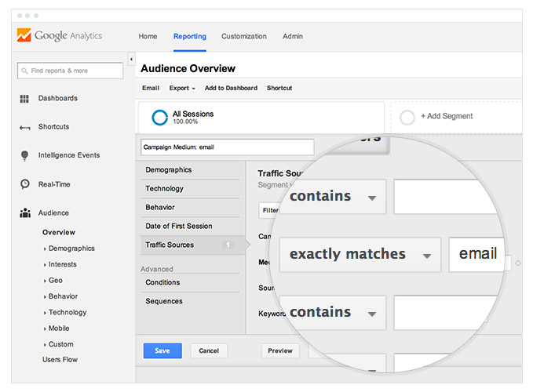Screen dimensions: 533x392
Task: Open Intelligence Events in the sidebar
Action: click(x=69, y=155)
